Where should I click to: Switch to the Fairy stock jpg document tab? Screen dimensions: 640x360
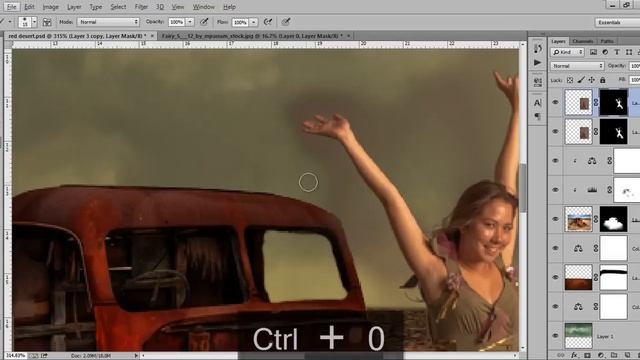pyautogui.click(x=252, y=36)
